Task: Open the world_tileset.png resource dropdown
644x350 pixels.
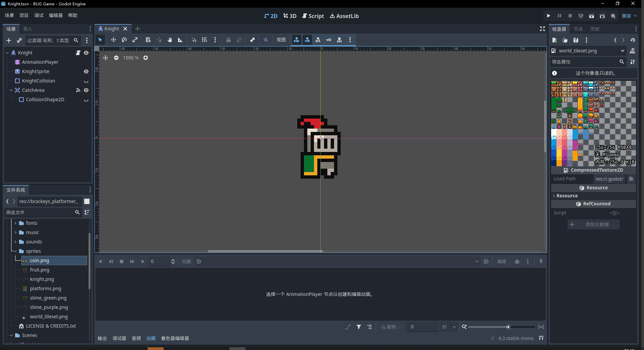Action: click(622, 51)
